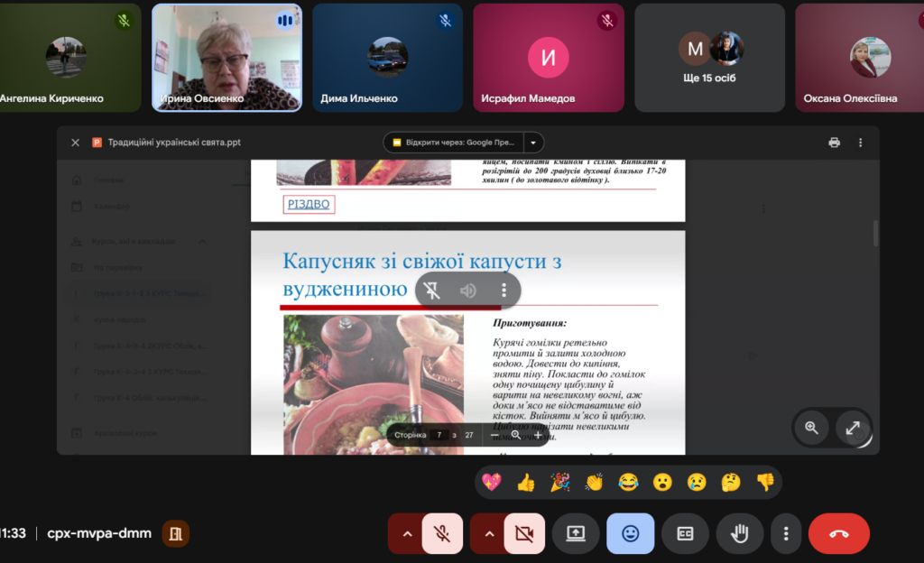
Task: Open options menu on pinned presentation overlay
Action: pyautogui.click(x=504, y=291)
